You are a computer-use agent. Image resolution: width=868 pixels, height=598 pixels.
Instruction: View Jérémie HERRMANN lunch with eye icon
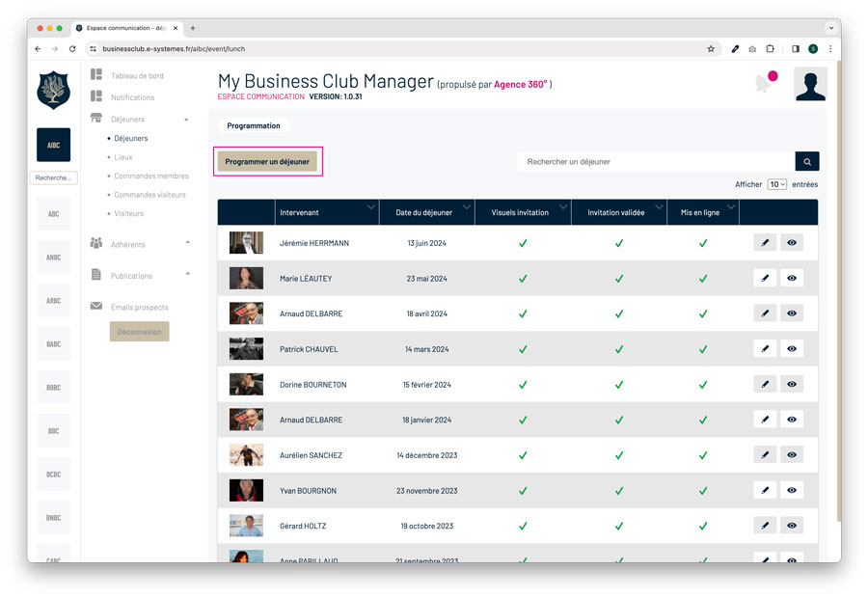click(792, 243)
